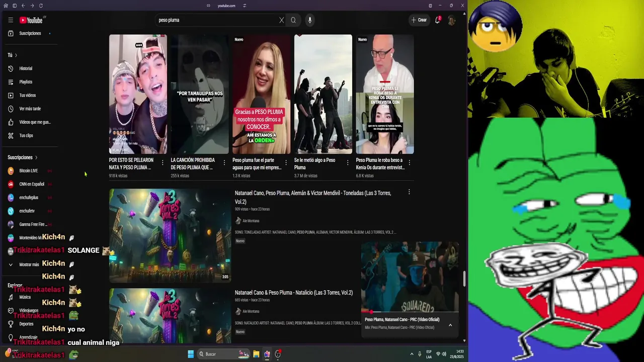Screen dimensions: 644x362
Task: Open Natalicio (Las 3 Torres, Vol.2) title
Action: 294,293
